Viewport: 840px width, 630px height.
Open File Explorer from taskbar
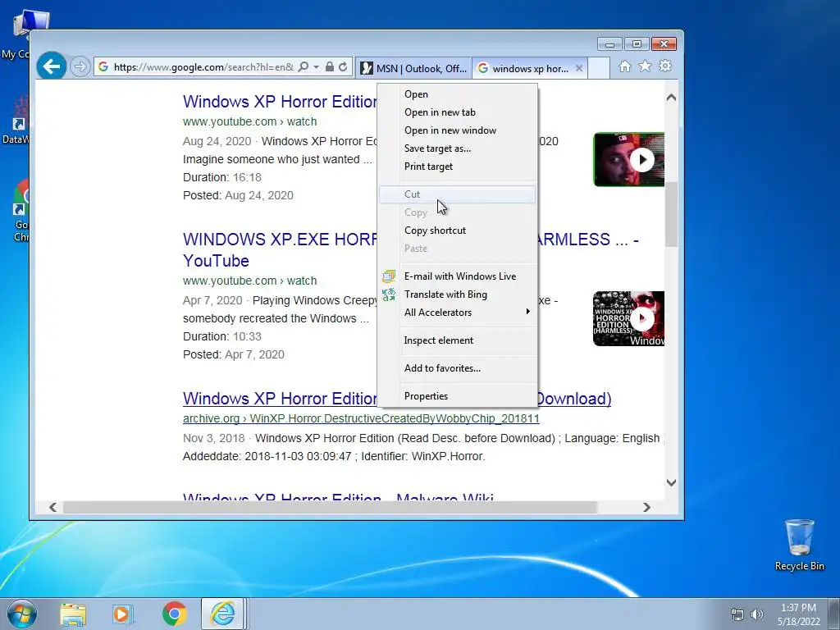pos(73,614)
